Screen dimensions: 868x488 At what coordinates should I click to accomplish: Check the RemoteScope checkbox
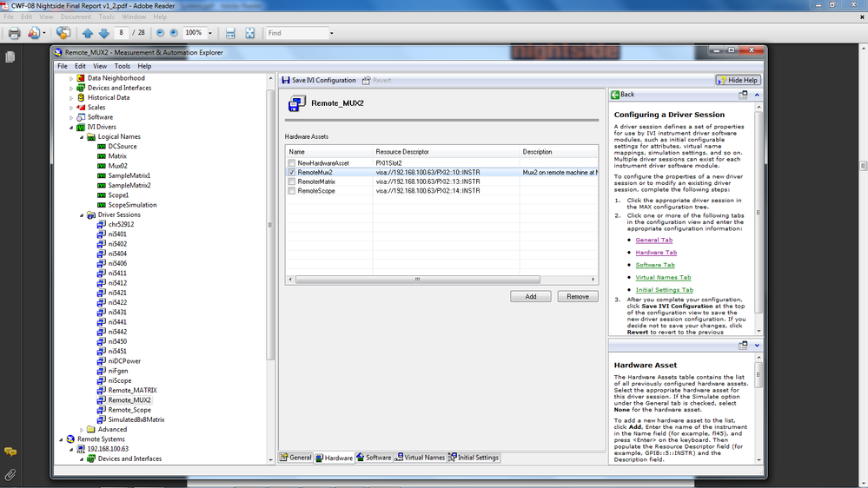click(292, 191)
